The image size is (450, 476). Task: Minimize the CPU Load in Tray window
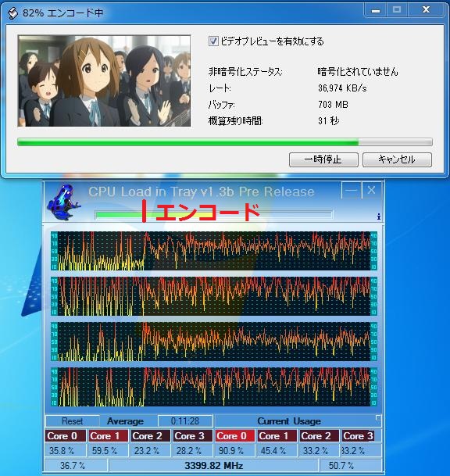[x=352, y=191]
